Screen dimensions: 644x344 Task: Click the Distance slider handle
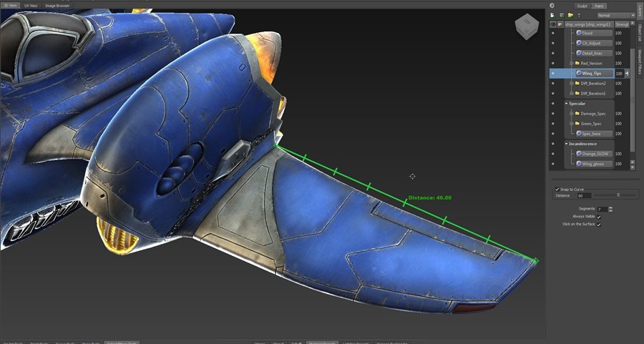618,195
